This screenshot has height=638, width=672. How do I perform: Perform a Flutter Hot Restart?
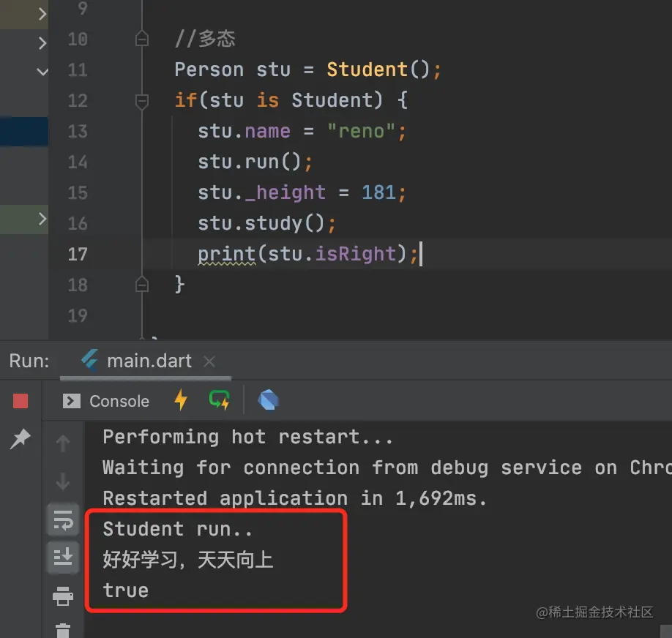[219, 400]
